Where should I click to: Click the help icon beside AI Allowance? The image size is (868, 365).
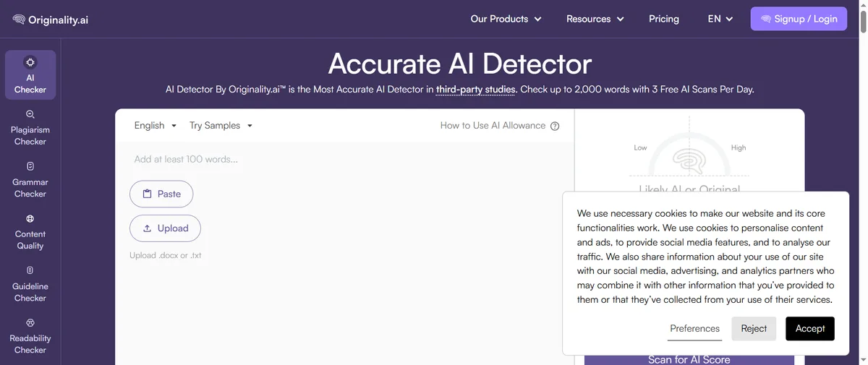555,126
